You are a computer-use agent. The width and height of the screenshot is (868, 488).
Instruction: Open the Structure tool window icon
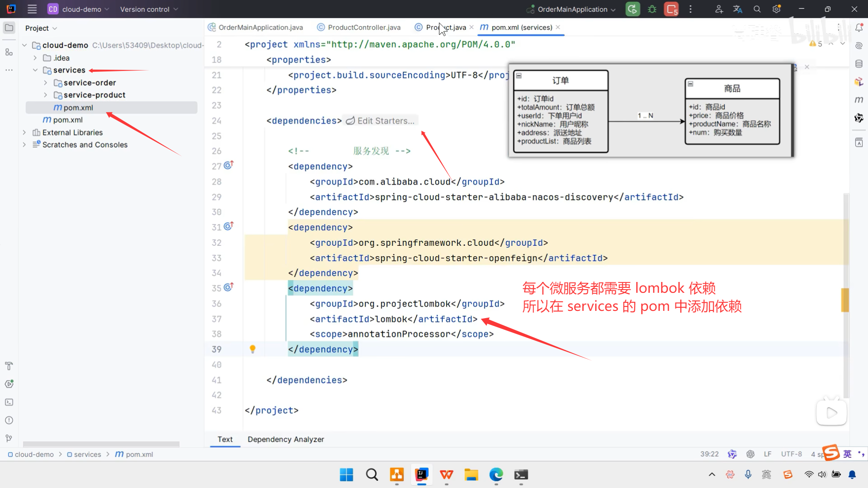click(x=9, y=52)
